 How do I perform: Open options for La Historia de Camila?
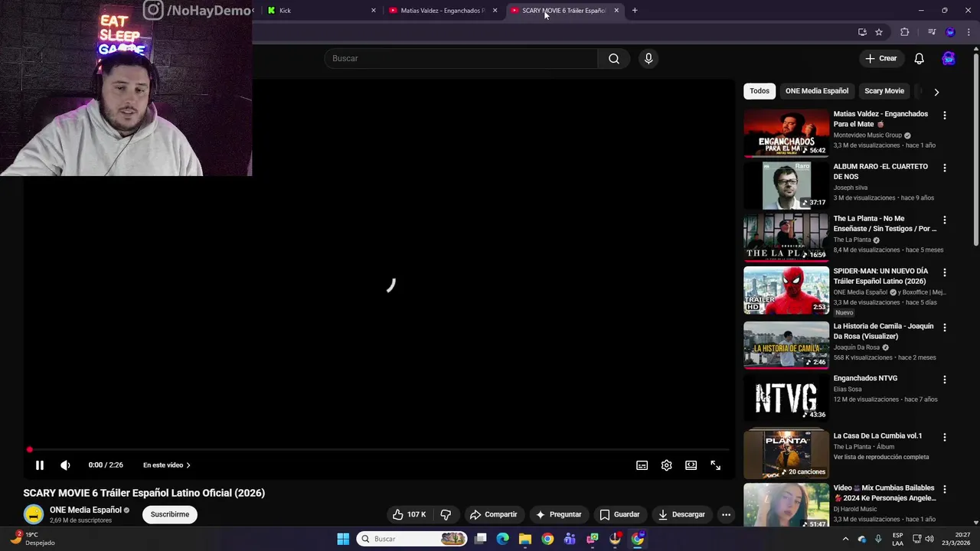point(945,328)
